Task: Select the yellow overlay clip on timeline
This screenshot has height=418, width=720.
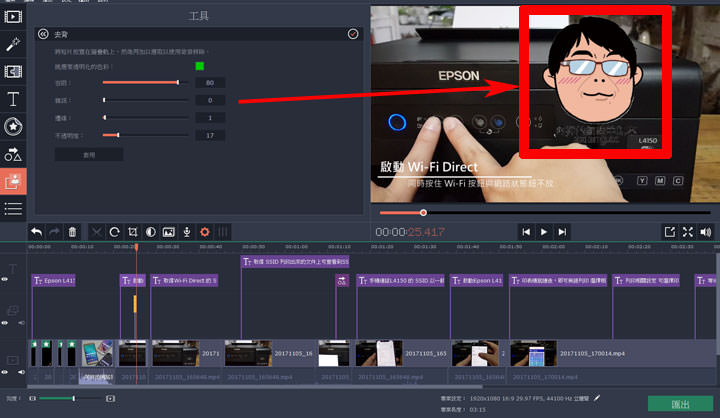Action: [135, 305]
